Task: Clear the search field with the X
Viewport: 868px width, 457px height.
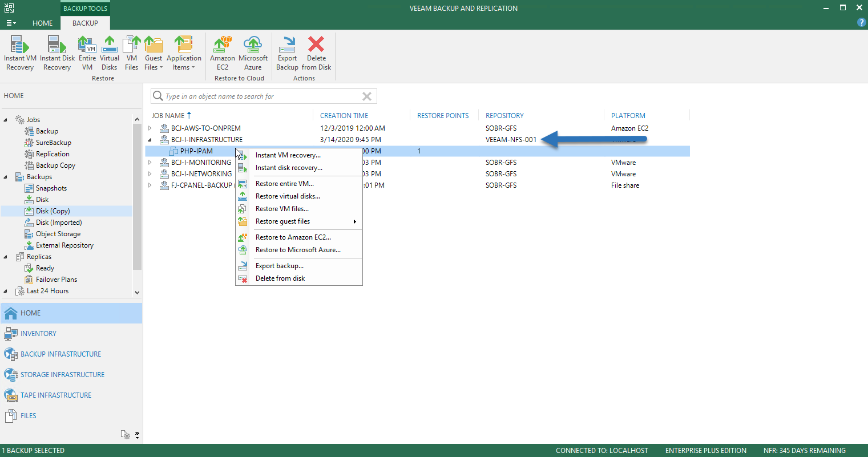Action: (x=367, y=96)
